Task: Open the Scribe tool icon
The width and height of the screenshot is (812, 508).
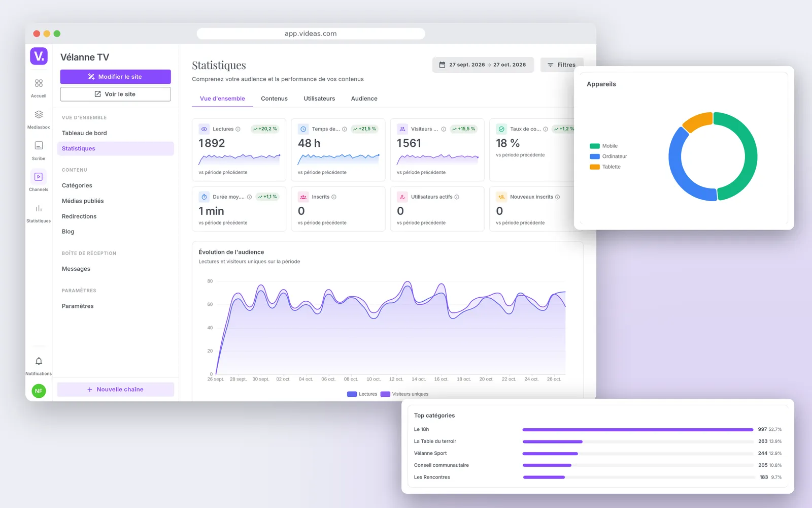Action: (x=39, y=150)
